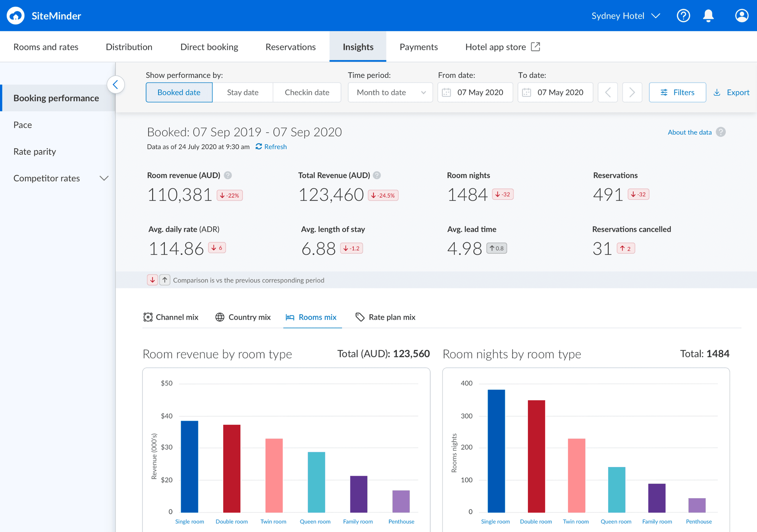Click the Total Revenue info question icon
757x532 pixels.
pos(377,175)
